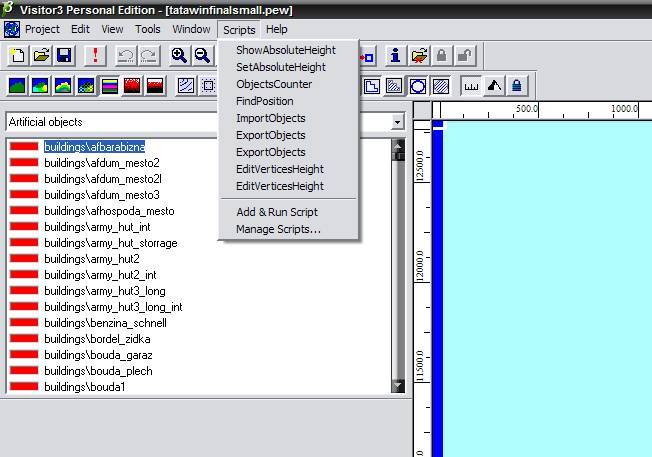The height and width of the screenshot is (457, 652).
Task: Open the Project menu
Action: click(x=42, y=30)
